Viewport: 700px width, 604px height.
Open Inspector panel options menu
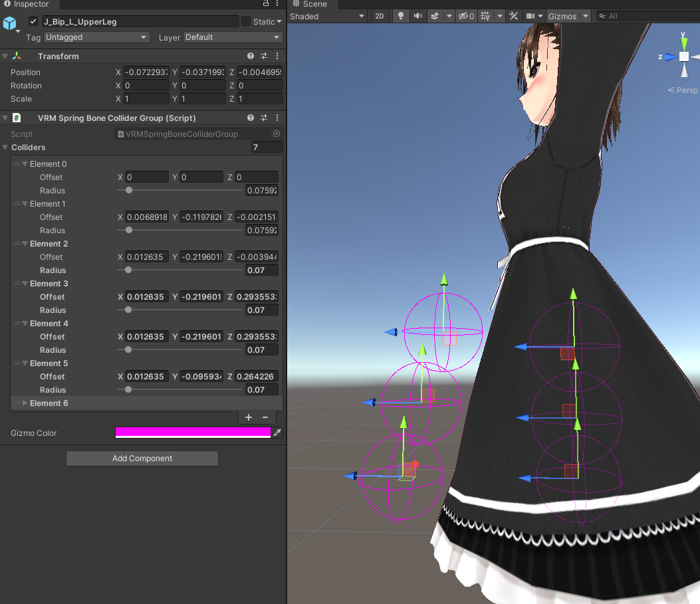(277, 3)
